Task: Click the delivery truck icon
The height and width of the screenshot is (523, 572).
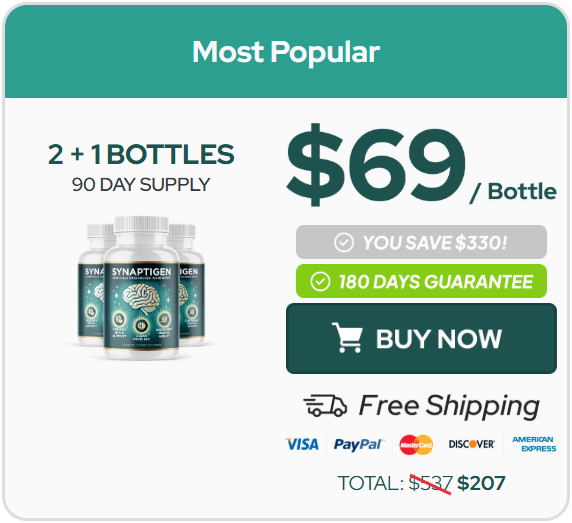Action: (x=325, y=405)
